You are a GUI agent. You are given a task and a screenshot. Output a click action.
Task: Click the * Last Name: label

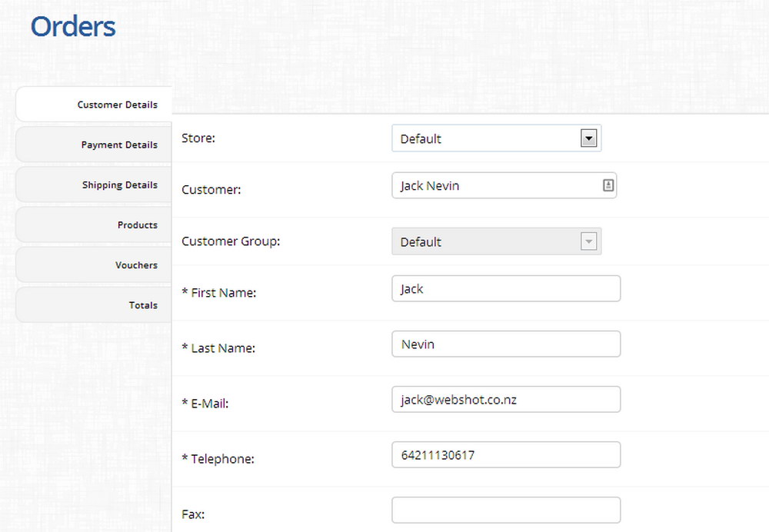click(218, 348)
